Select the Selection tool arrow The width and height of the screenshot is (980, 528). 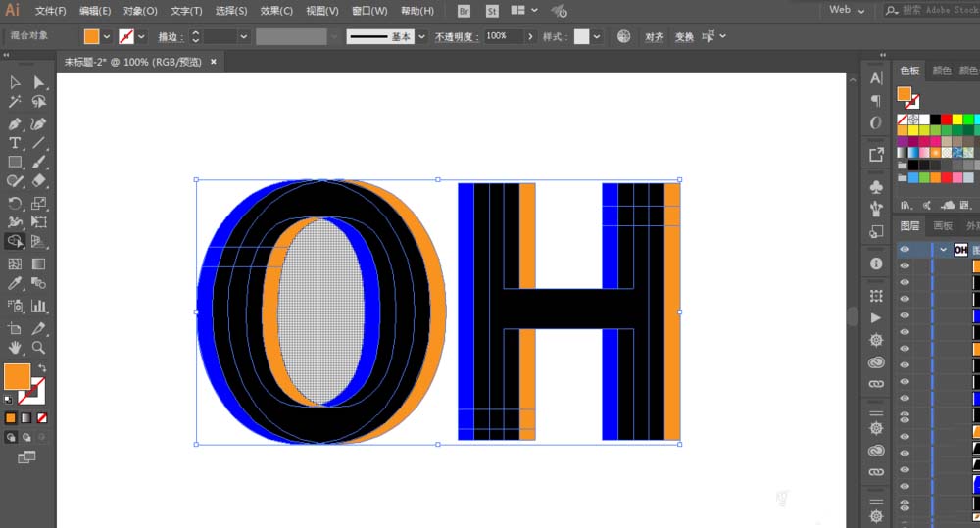tap(15, 82)
